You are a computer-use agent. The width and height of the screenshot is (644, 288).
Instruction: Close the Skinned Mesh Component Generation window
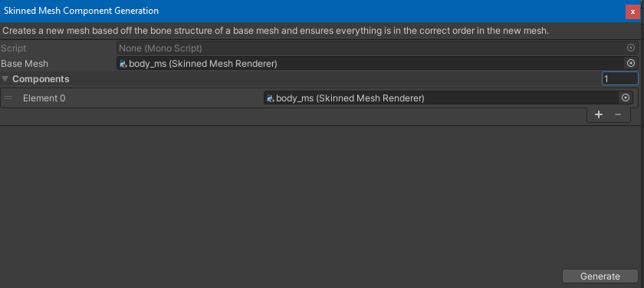[x=632, y=12]
